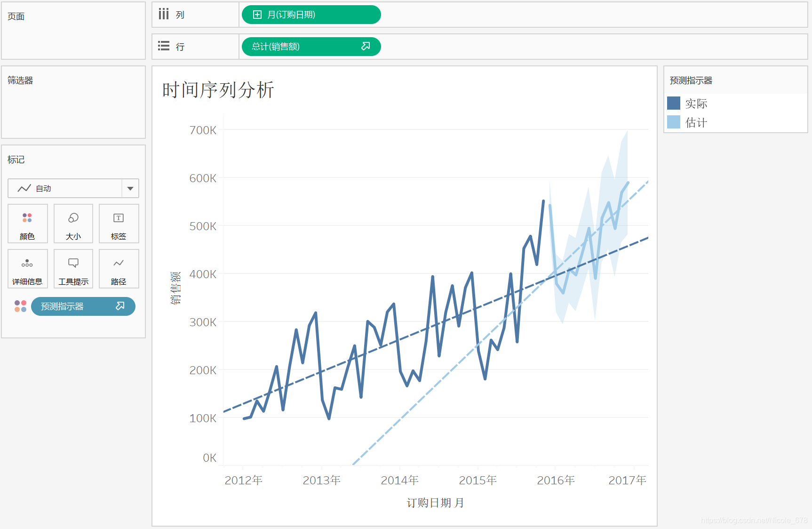
Task: Select the 总计(销售额) pill on Rows
Action: point(311,47)
